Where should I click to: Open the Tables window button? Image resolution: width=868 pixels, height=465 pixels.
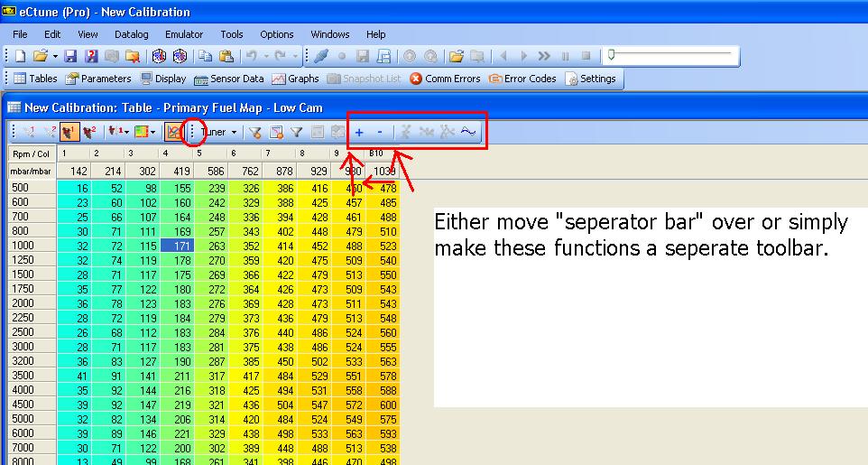[35, 79]
